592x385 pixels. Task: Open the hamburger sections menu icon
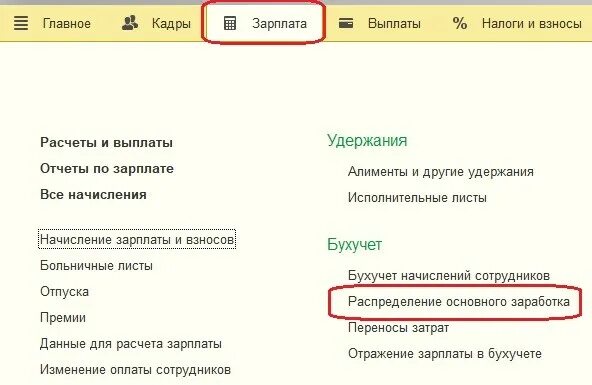tap(21, 23)
